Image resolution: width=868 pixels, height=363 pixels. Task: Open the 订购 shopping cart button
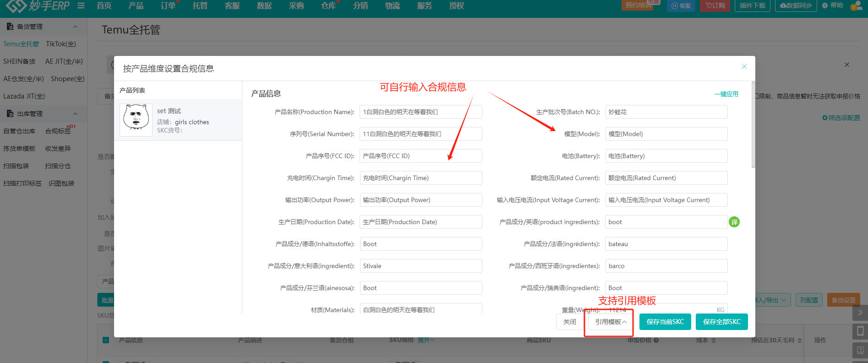(x=715, y=5)
